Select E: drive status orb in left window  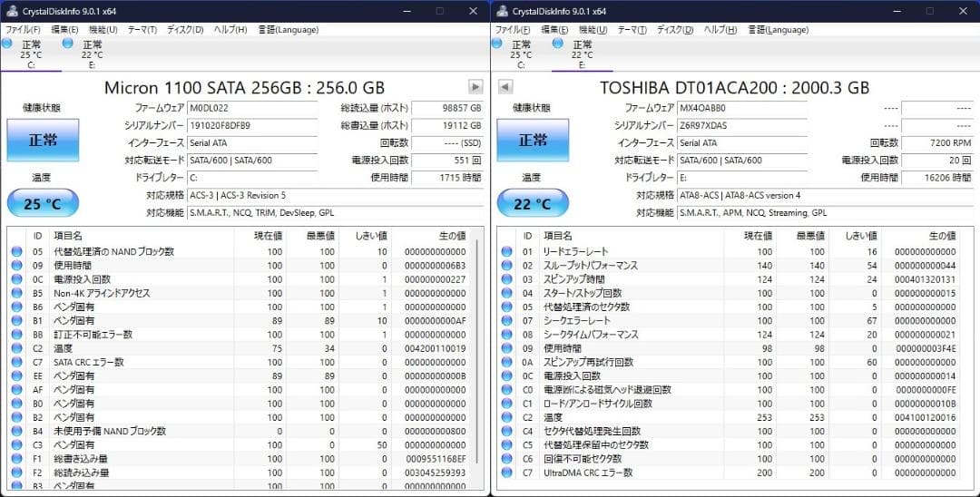tap(67, 44)
